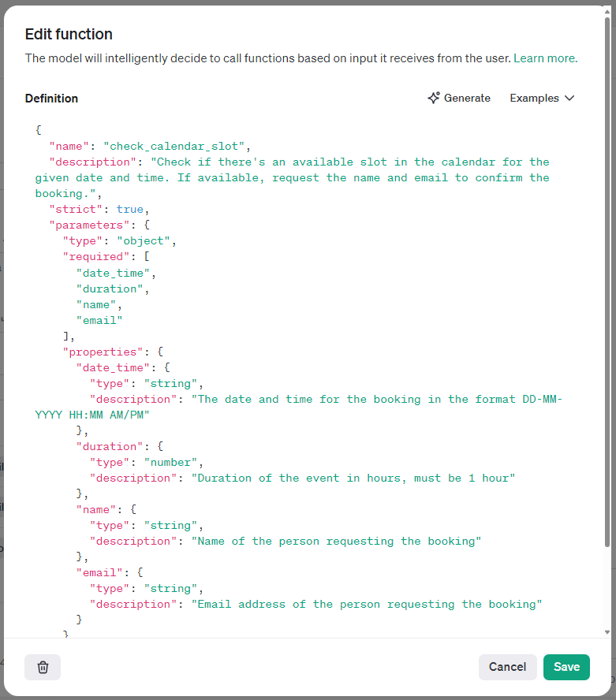The image size is (616, 700).
Task: Click the "required" key
Action: point(95,257)
